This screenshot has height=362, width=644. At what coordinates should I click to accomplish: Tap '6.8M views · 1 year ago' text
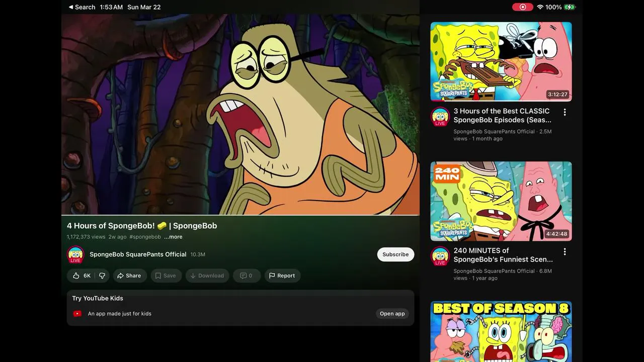coord(503,275)
